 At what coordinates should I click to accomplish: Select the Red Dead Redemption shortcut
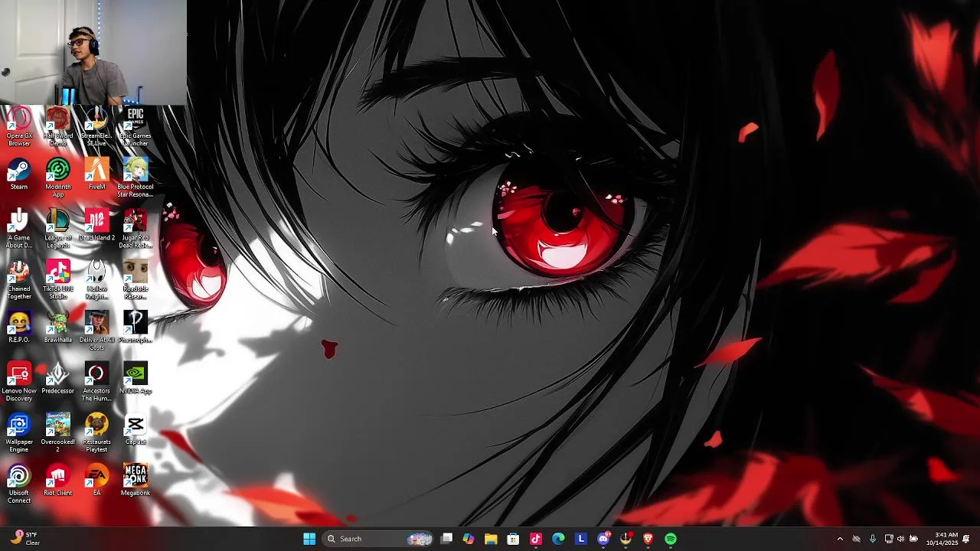[x=136, y=230]
